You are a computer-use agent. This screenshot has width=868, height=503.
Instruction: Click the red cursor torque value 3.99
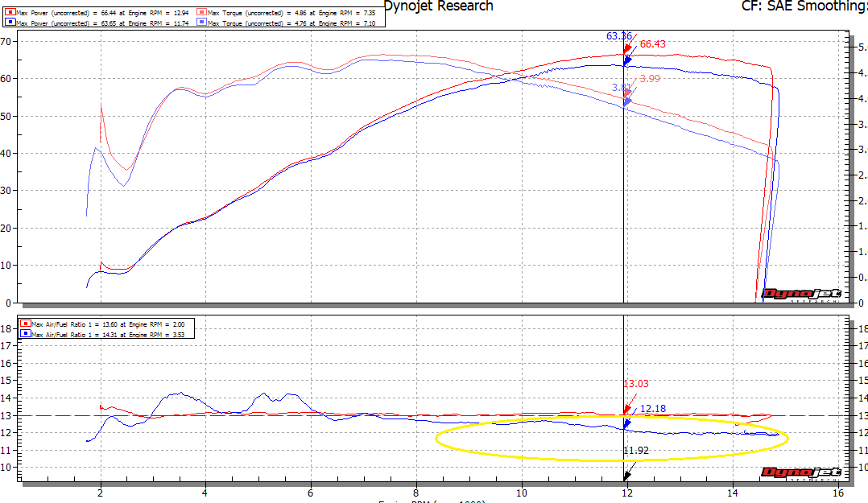coord(650,79)
